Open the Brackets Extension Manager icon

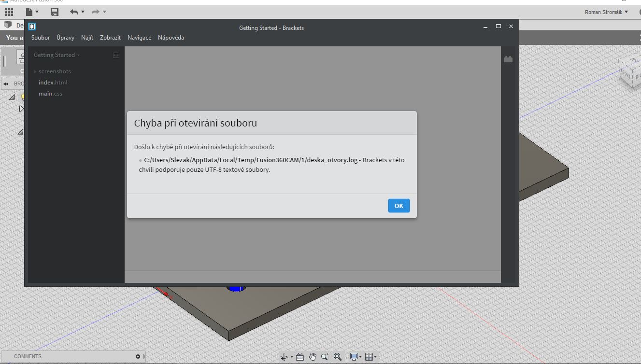tap(508, 59)
